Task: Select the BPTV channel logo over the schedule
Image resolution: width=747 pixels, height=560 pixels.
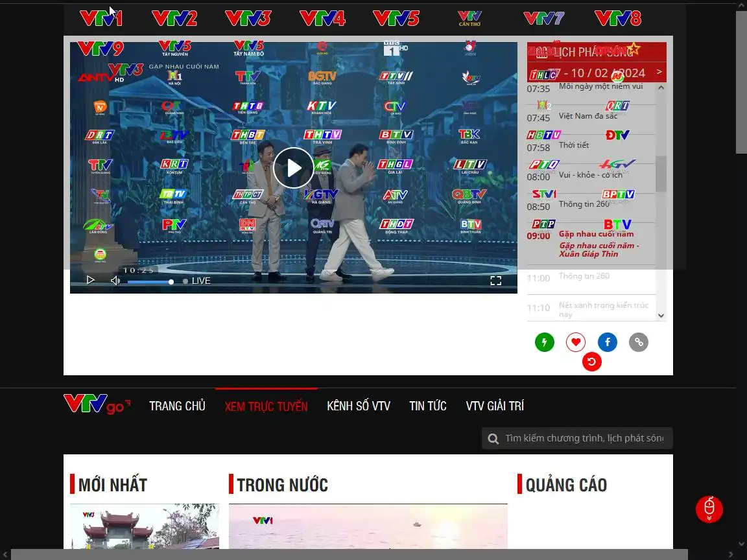Action: [618, 194]
